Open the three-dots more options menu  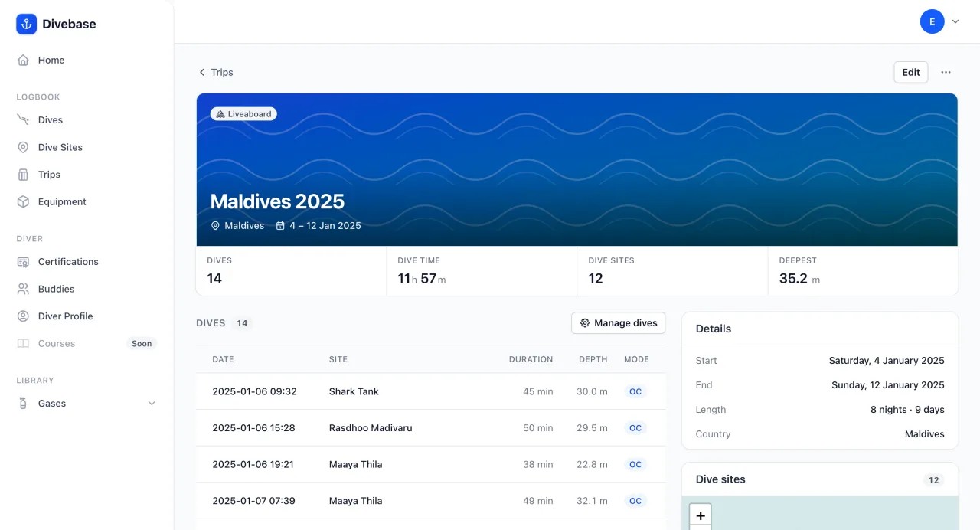point(946,72)
